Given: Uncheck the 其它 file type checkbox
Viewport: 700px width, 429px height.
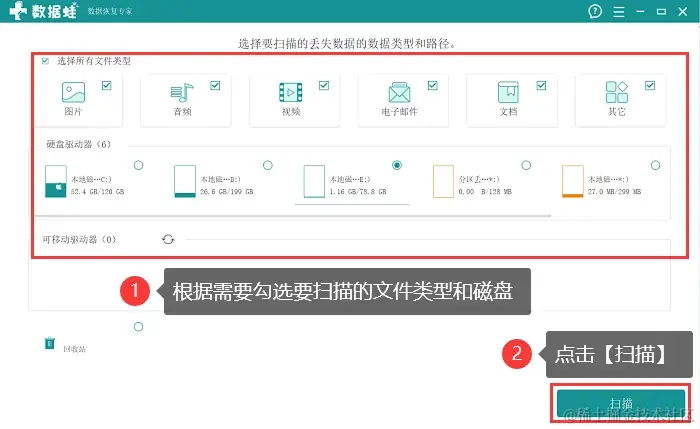Looking at the screenshot, I should coord(650,85).
